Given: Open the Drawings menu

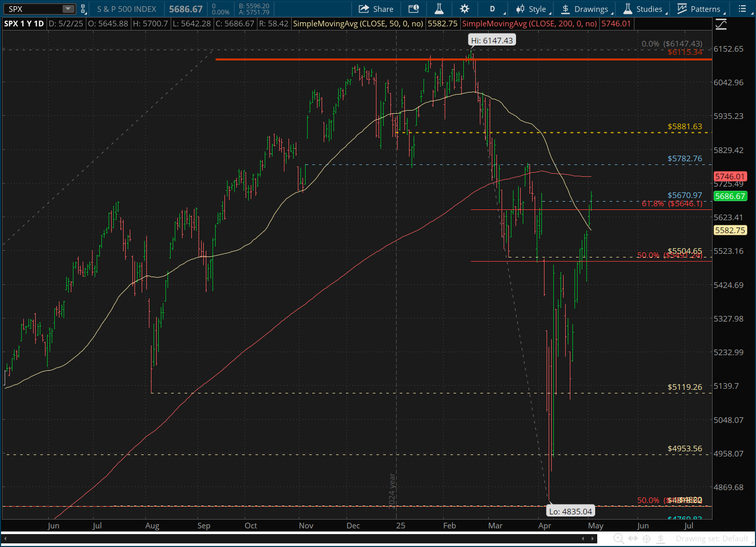Looking at the screenshot, I should click(586, 9).
